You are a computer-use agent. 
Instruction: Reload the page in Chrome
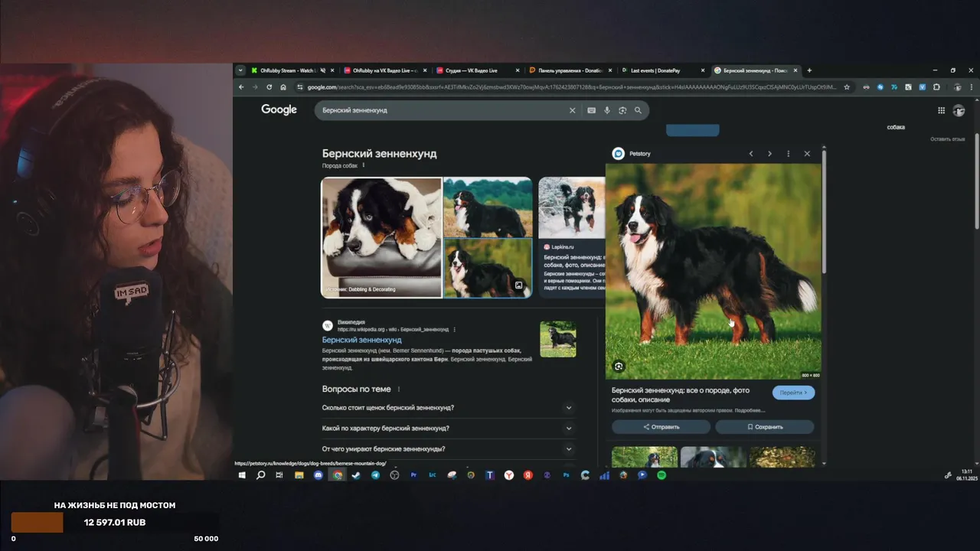(x=269, y=87)
